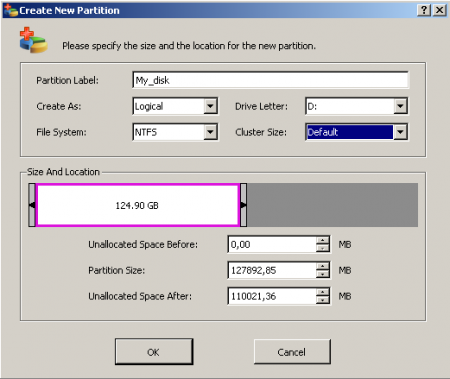450x379 pixels.
Task: Open the File System dropdown arrow
Action: click(x=210, y=132)
